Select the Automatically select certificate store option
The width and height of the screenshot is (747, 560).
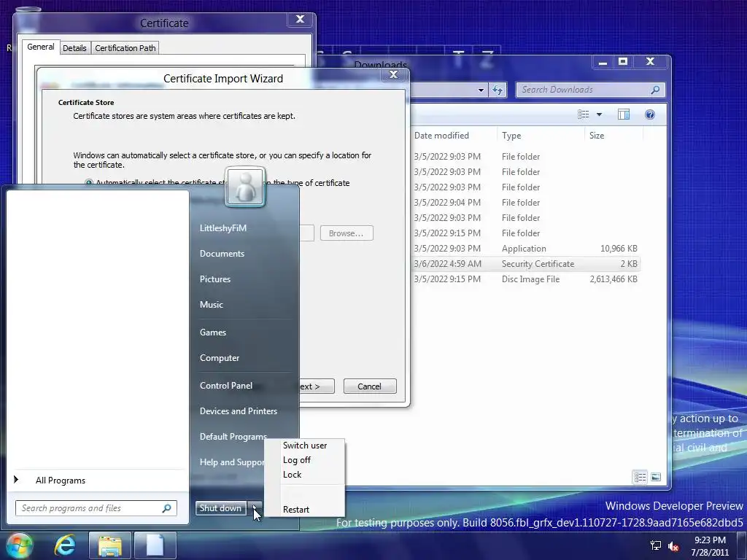(88, 183)
